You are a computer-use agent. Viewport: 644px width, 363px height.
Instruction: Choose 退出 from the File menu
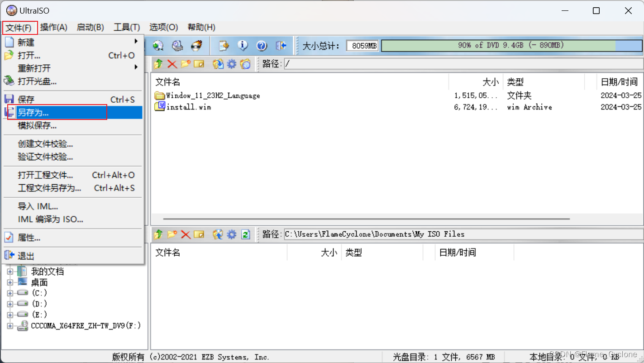pos(73,256)
